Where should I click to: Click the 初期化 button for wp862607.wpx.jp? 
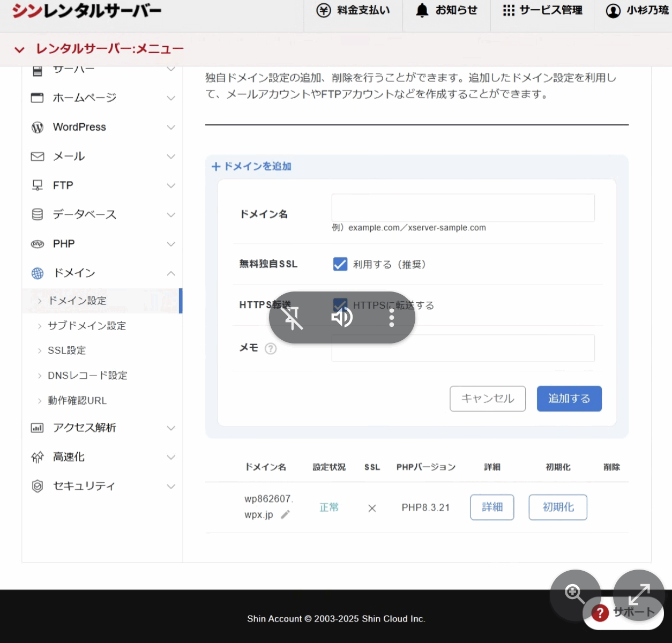coord(558,507)
